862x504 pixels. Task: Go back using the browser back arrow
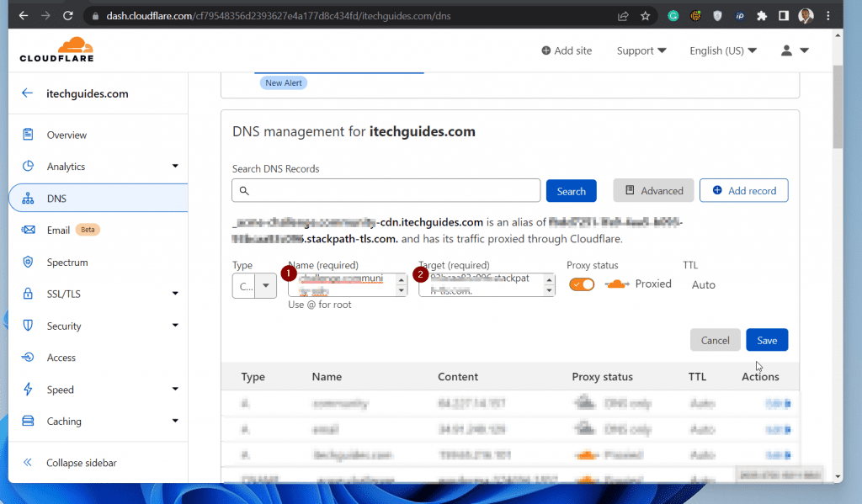[23, 16]
